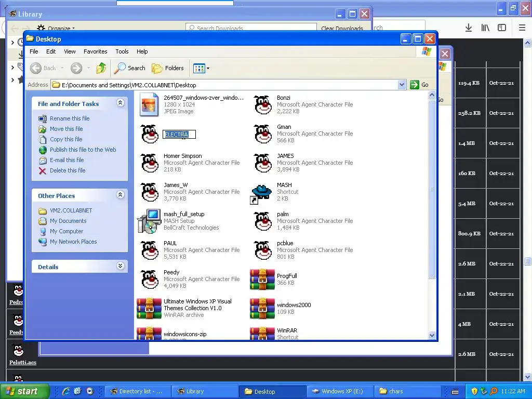Image resolution: width=532 pixels, height=399 pixels.
Task: Open the Firefox hamburger menu
Action: click(522, 28)
